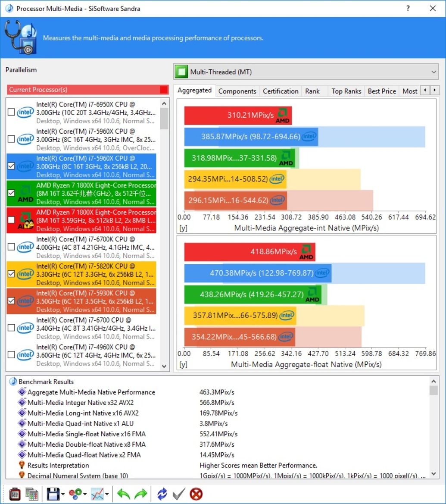Click the blue 385.87MPix/s Intel bar
446x504 pixels.
251,137
